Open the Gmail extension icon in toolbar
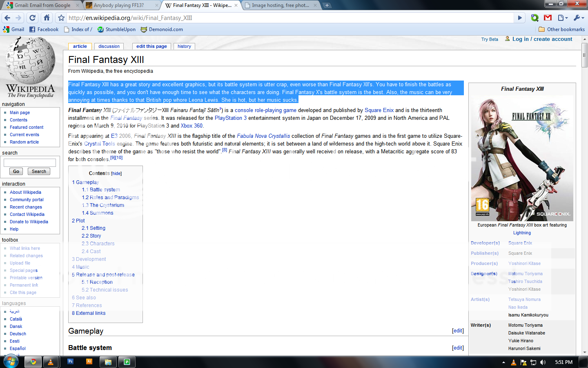 pos(548,18)
